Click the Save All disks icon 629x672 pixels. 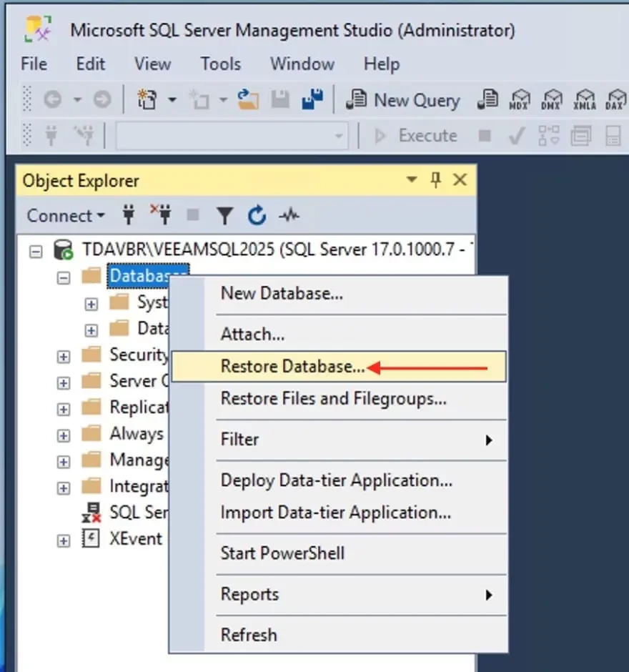[x=313, y=99]
